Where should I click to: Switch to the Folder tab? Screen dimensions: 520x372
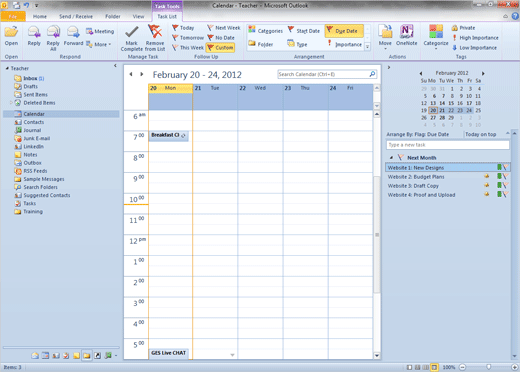113,16
